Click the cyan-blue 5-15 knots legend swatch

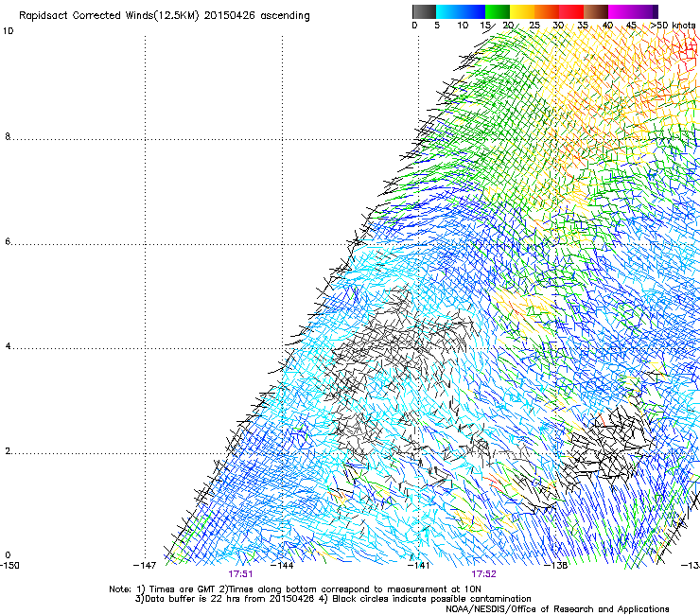point(461,11)
